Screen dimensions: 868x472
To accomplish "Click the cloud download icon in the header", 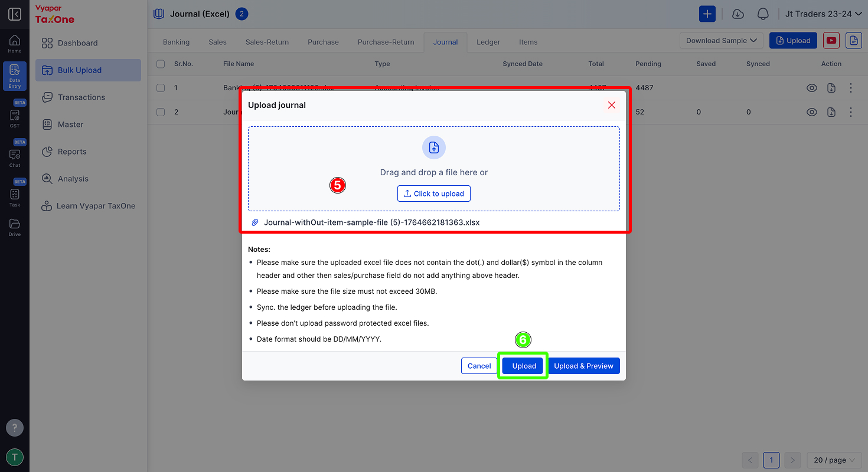I will tap(738, 14).
